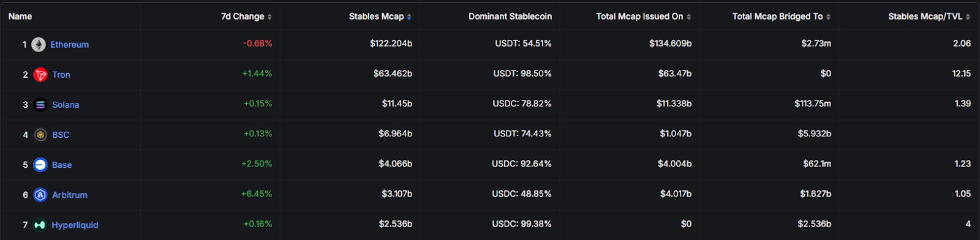Sort using Stables Mcap/TVL arrows icon

pos(968,17)
